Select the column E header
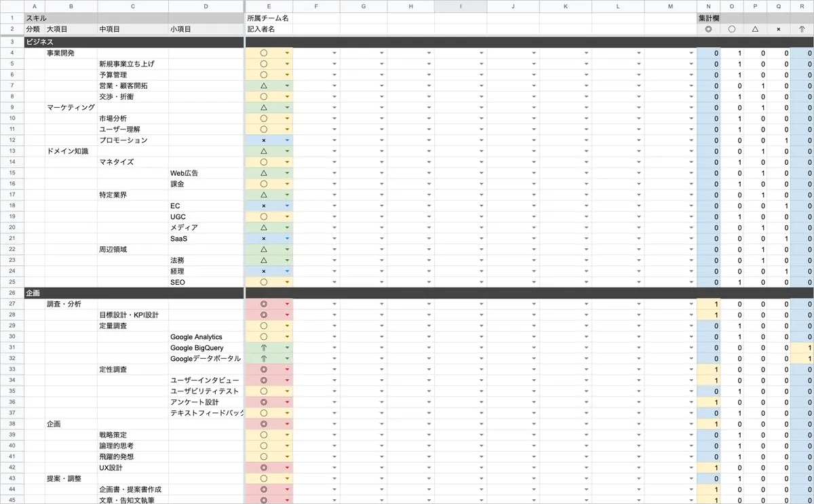The image size is (814, 504). point(269,6)
